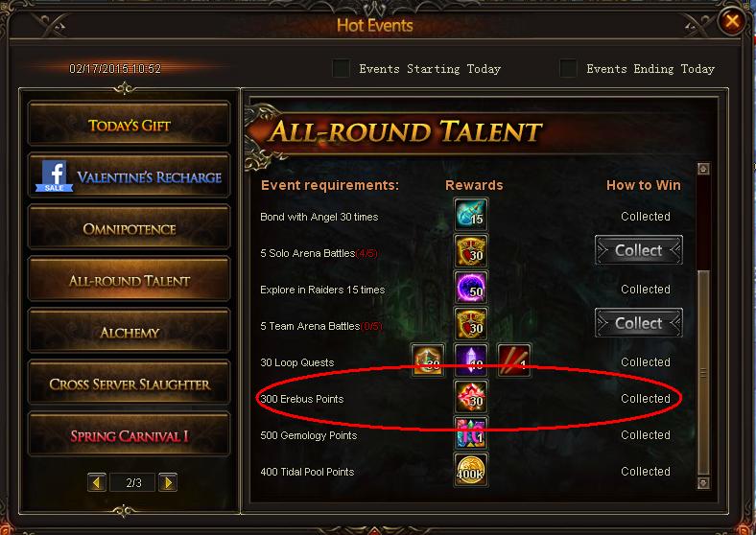Click the scrollbar down arrow in rewards list
This screenshot has height=535, width=756.
[703, 482]
